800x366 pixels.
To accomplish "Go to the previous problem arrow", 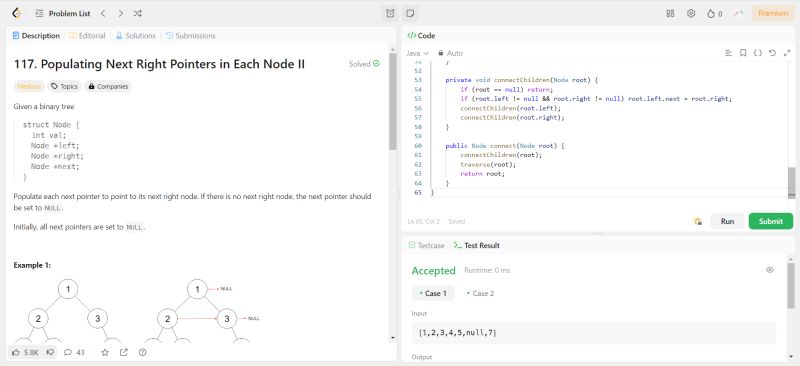I will click(x=104, y=14).
